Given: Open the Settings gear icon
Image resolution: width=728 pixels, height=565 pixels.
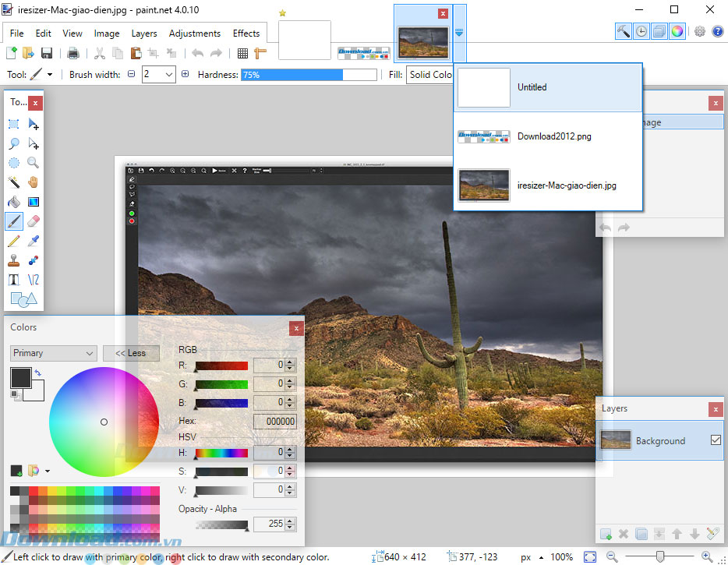Looking at the screenshot, I should pos(700,31).
